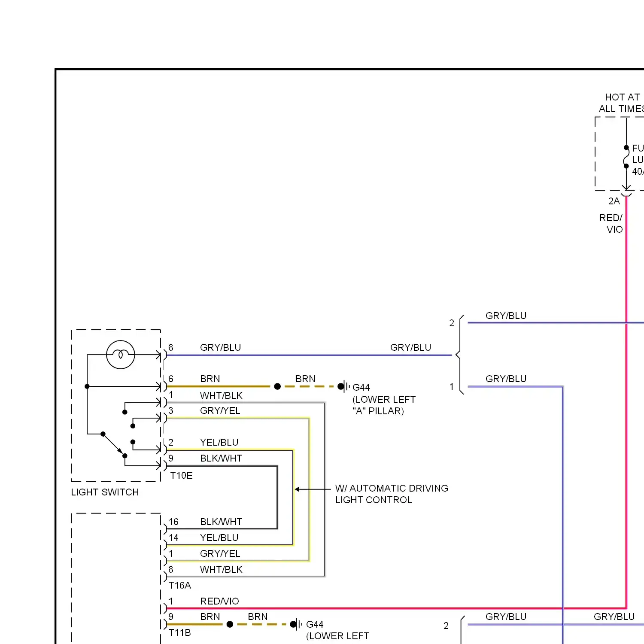Click the RED/VIO label above connector T11B
This screenshot has width=644, height=644.
pos(219,601)
